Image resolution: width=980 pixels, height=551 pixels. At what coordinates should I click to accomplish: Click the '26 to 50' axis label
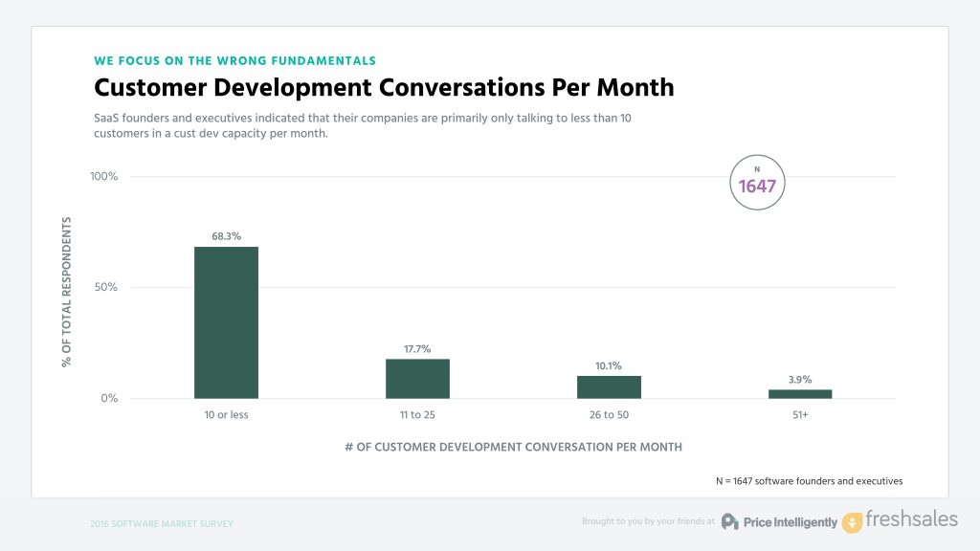click(609, 415)
